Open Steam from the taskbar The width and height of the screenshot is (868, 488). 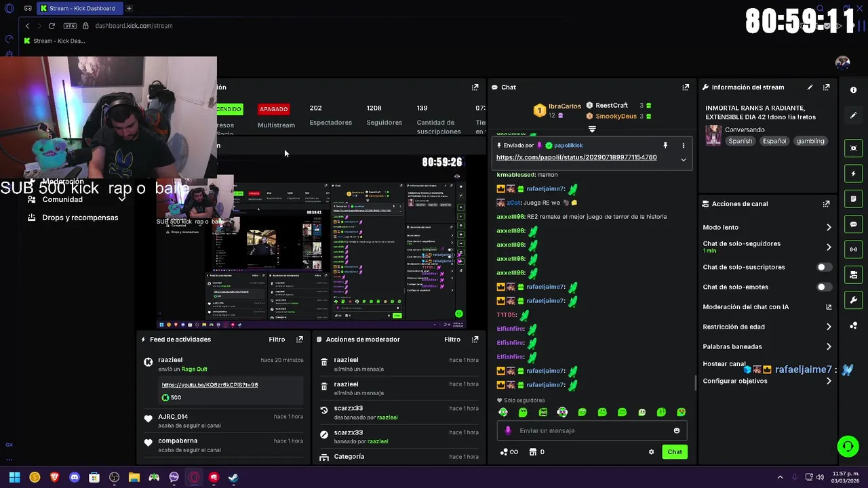[x=233, y=477]
